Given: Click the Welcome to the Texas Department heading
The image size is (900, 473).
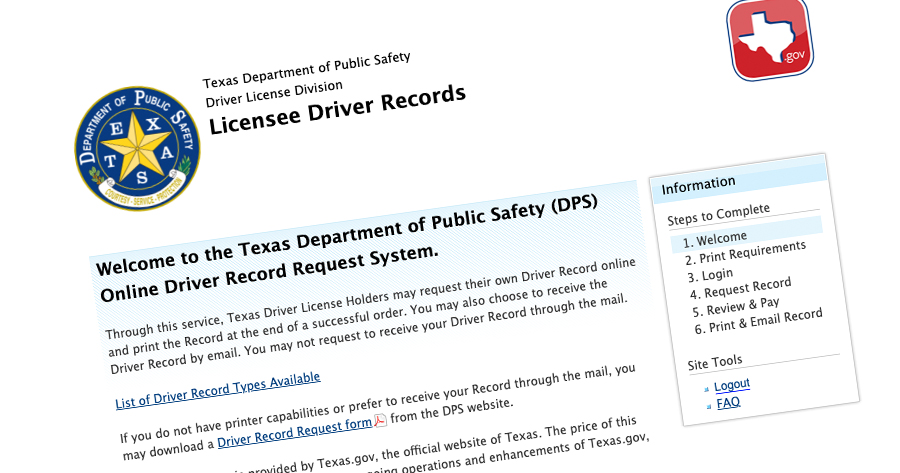Looking at the screenshot, I should (x=347, y=235).
